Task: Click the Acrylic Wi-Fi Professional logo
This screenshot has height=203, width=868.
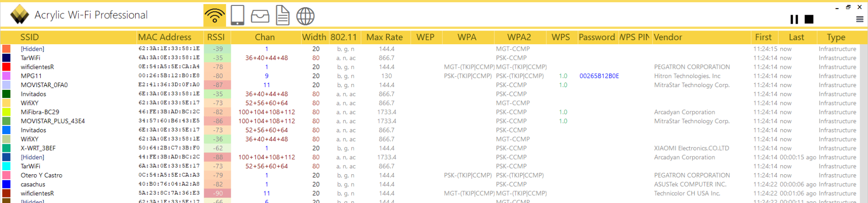Action: pos(20,15)
